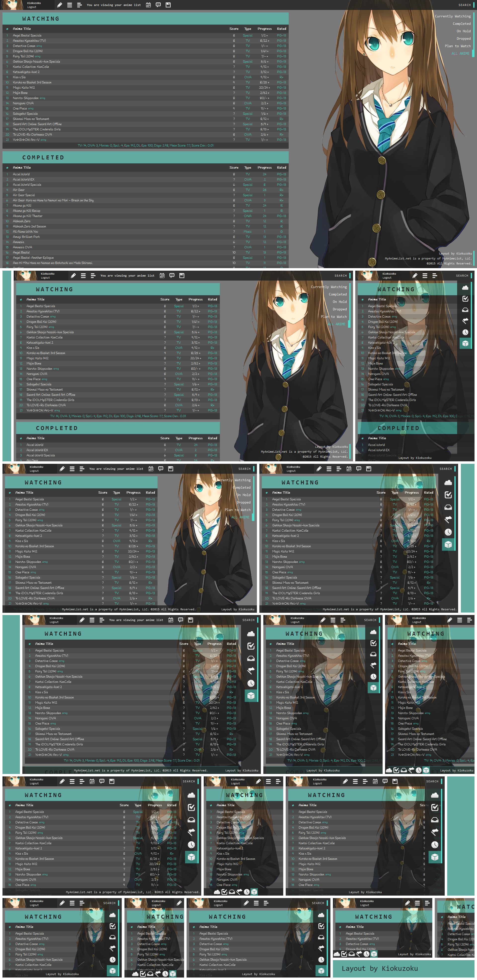The width and height of the screenshot is (477, 980).
Task: Click the floppy-disk save icon in the topmost header
Action: point(168,5)
